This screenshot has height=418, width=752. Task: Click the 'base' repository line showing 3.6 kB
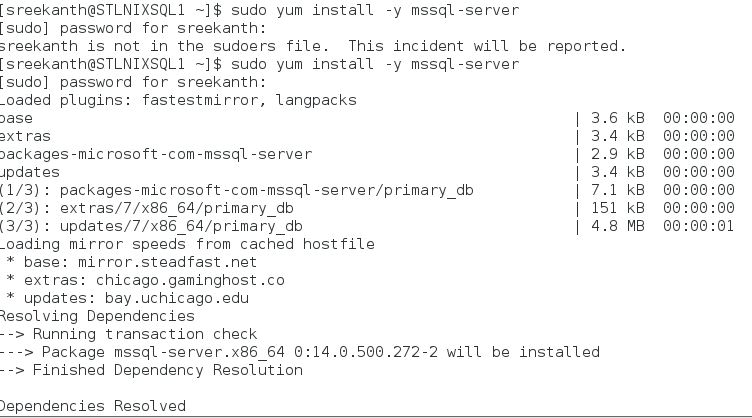coord(17,118)
